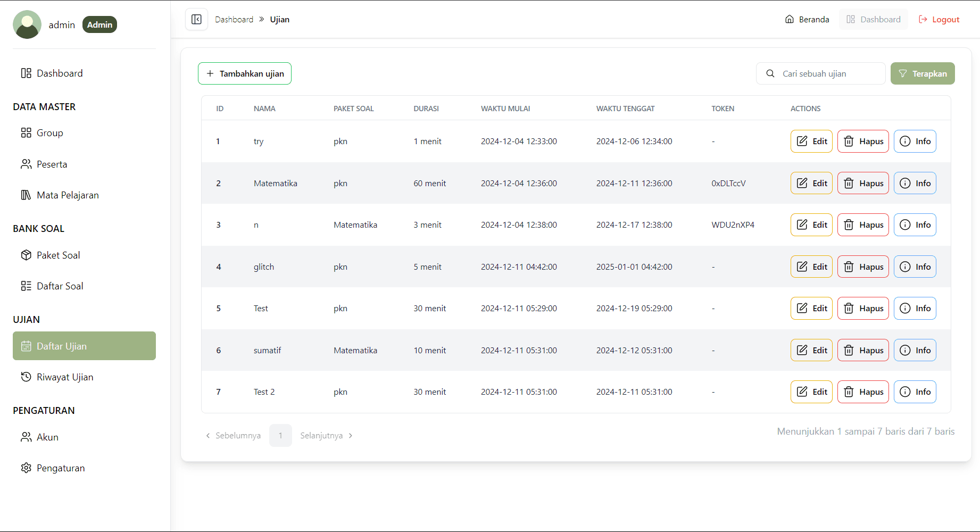Go to next page with Selanjutnya
The width and height of the screenshot is (980, 532).
tap(326, 436)
